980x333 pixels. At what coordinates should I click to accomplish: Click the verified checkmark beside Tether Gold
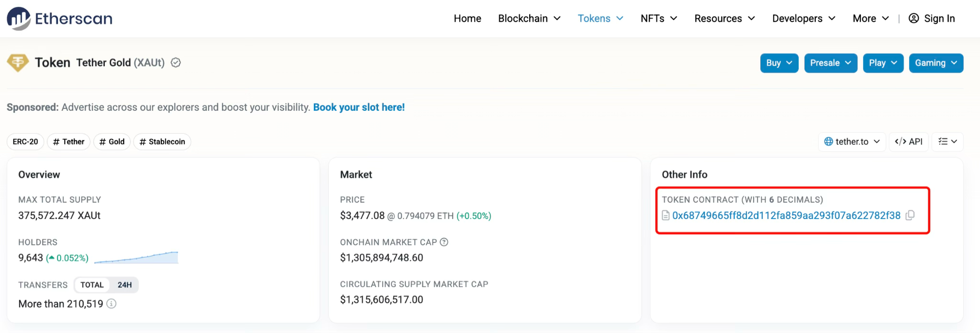coord(176,63)
